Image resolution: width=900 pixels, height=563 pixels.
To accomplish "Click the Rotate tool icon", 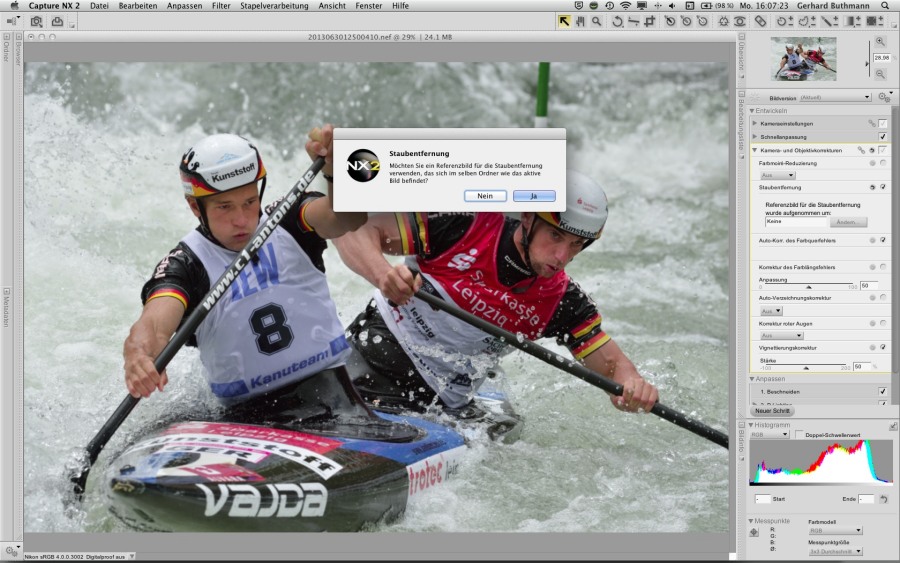I will coord(617,22).
